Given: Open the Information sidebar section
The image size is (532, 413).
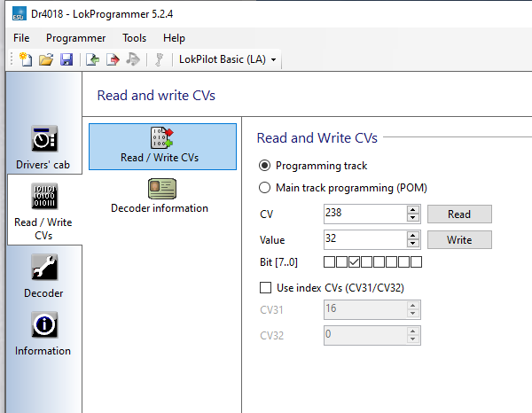Looking at the screenshot, I should [x=43, y=334].
